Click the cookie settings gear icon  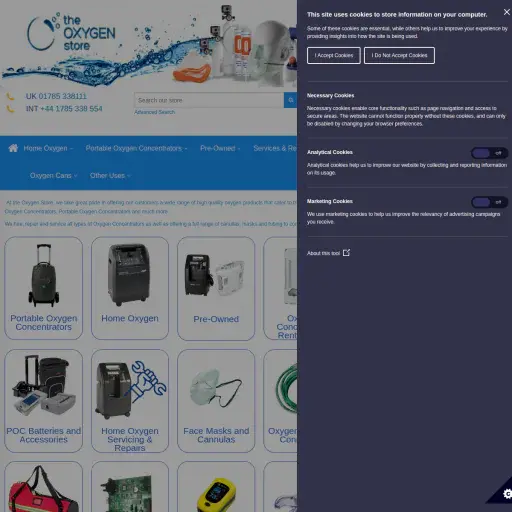point(507,494)
